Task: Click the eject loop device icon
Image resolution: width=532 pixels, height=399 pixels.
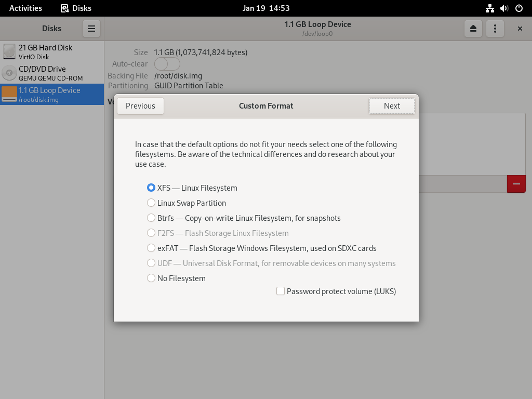Action: [x=473, y=29]
